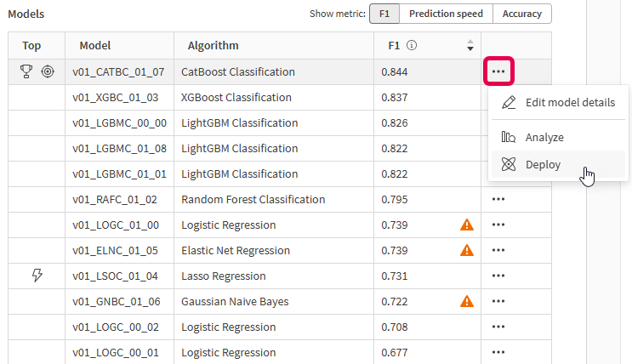The height and width of the screenshot is (364, 632).
Task: Click the F1 info icon in the header
Action: pos(412,45)
